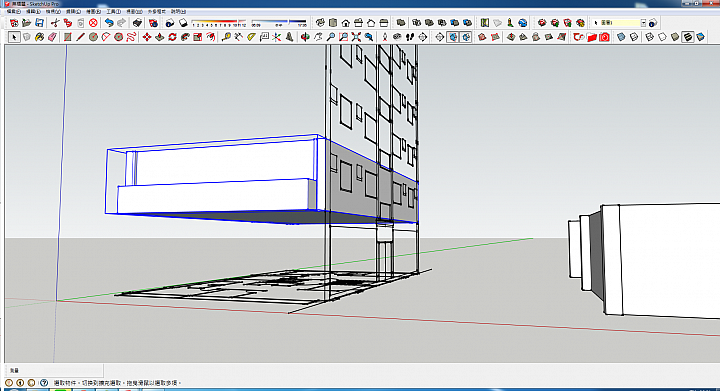Viewport: 720px width, 391px height.
Task: Select the Follow Me tool
Action: [x=185, y=37]
